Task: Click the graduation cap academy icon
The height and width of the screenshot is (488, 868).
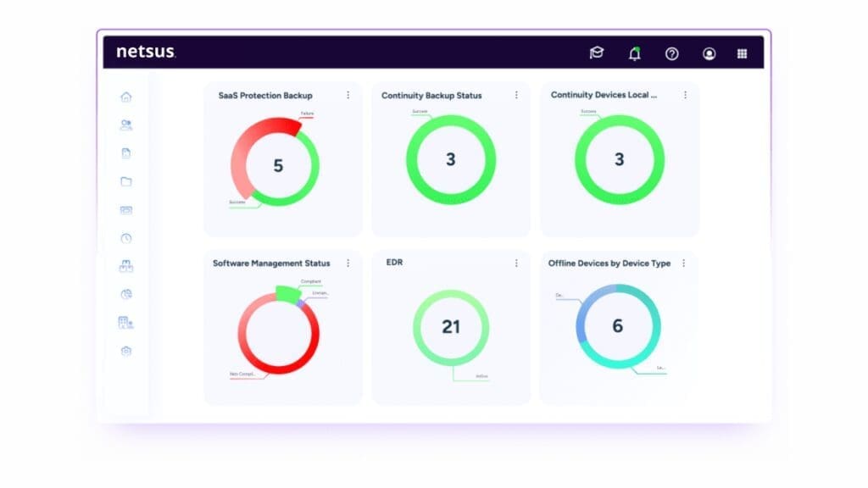Action: pyautogui.click(x=597, y=53)
